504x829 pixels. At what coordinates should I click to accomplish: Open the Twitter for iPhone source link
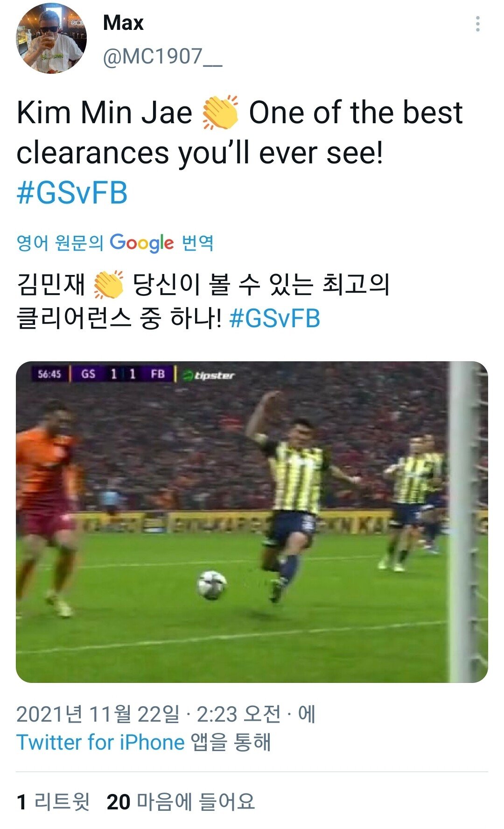coord(101,742)
